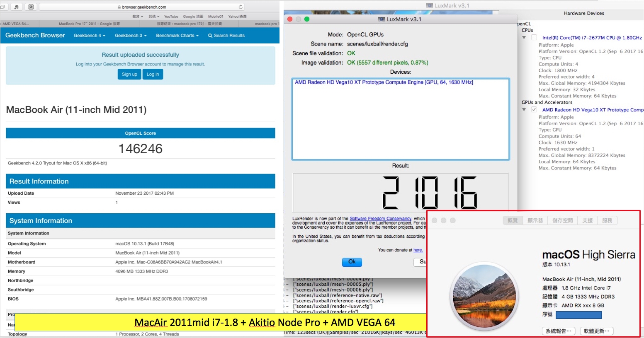Image resolution: width=644 pixels, height=338 pixels.
Task: Open the YouTube bookmark
Action: [x=171, y=17]
